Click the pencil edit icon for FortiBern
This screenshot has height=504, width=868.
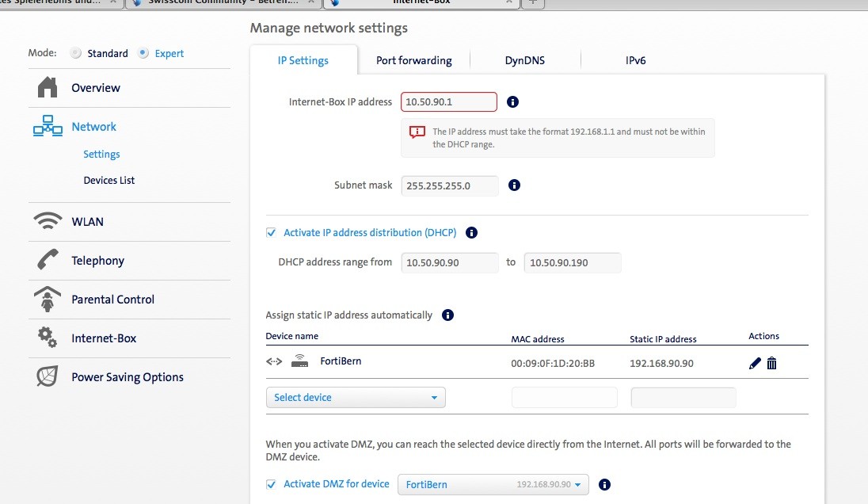(x=755, y=363)
